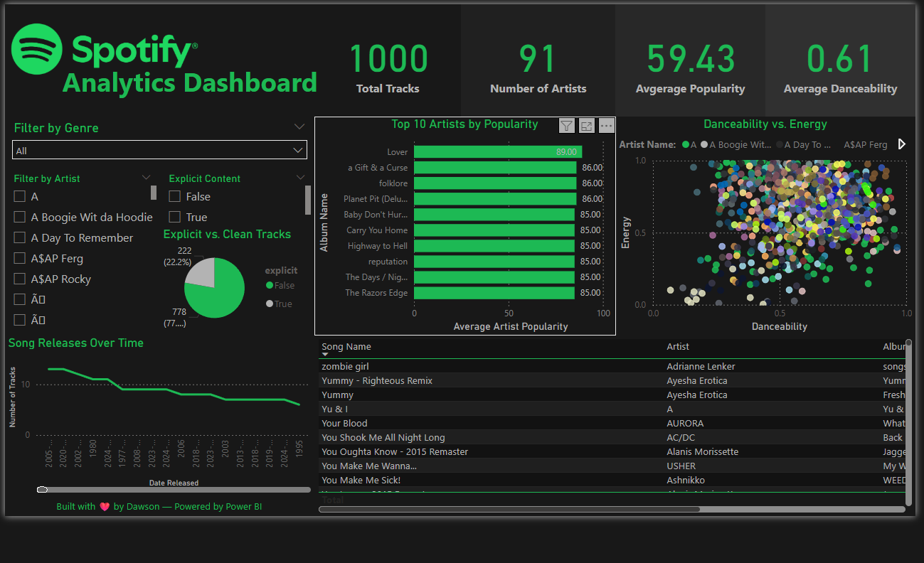Check the A Boogie Wit da Hoodie box
Viewport: 924px width, 563px height.
20,218
